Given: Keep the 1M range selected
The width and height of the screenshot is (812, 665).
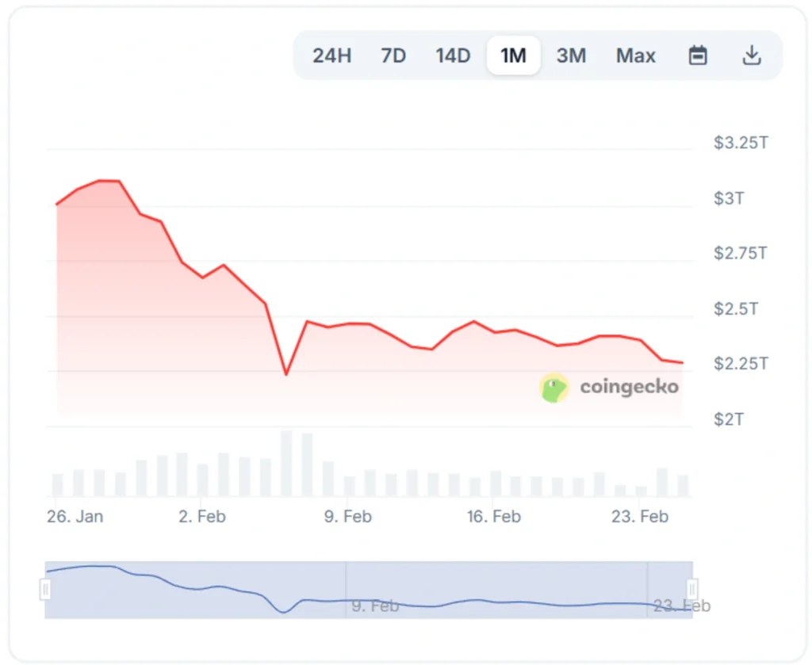Looking at the screenshot, I should coord(513,55).
